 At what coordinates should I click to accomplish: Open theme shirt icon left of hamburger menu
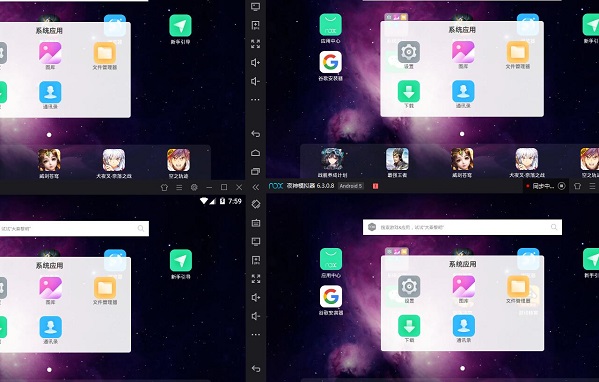coord(164,188)
